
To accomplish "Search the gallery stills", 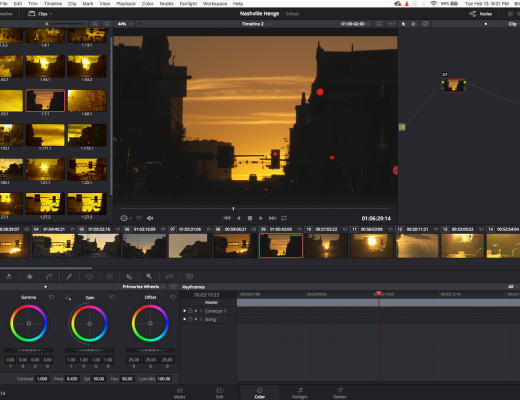I will click(x=95, y=24).
